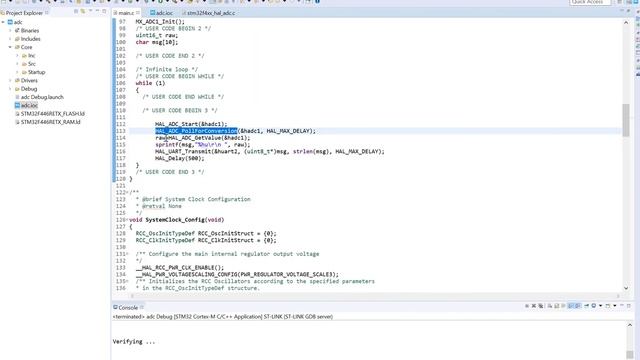The height and width of the screenshot is (360, 640).
Task: Open the Open Console dropdown arrow
Action: coord(615,306)
